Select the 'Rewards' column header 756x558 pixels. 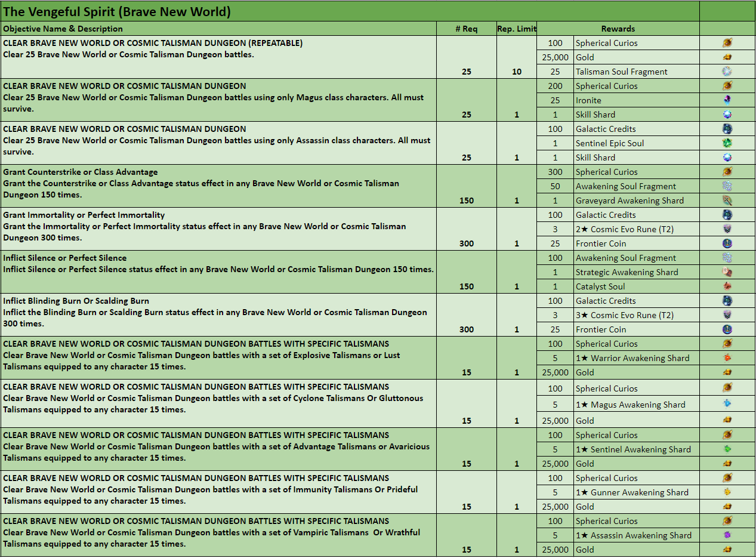pyautogui.click(x=618, y=29)
